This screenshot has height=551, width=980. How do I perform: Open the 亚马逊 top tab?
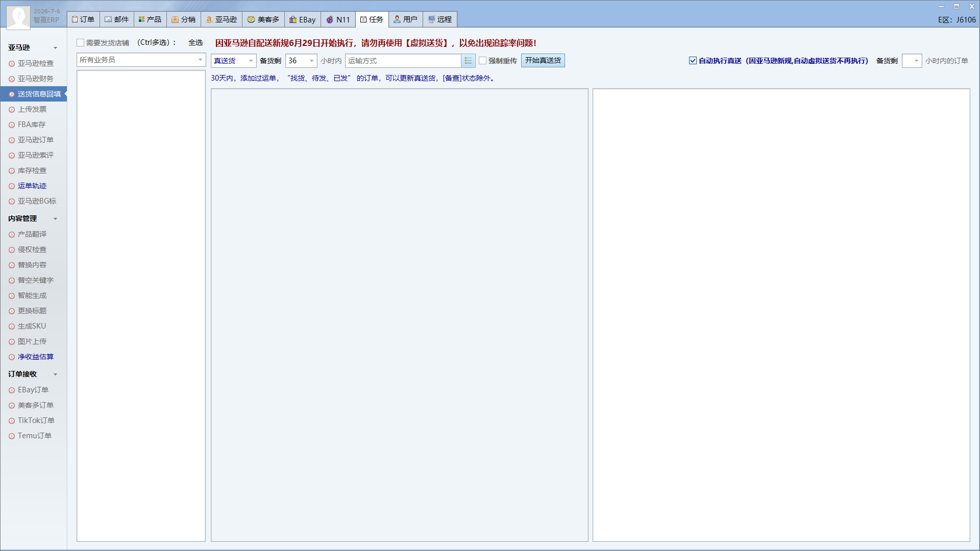(x=222, y=19)
